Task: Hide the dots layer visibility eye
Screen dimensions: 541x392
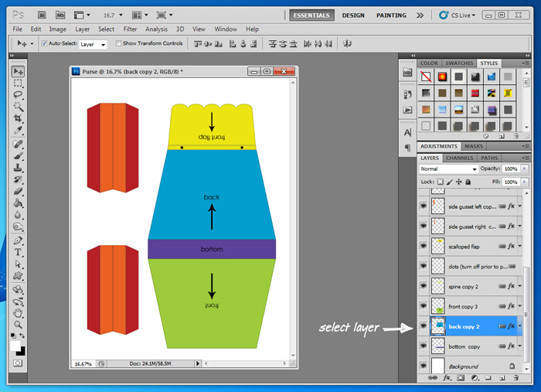Action: click(x=424, y=266)
